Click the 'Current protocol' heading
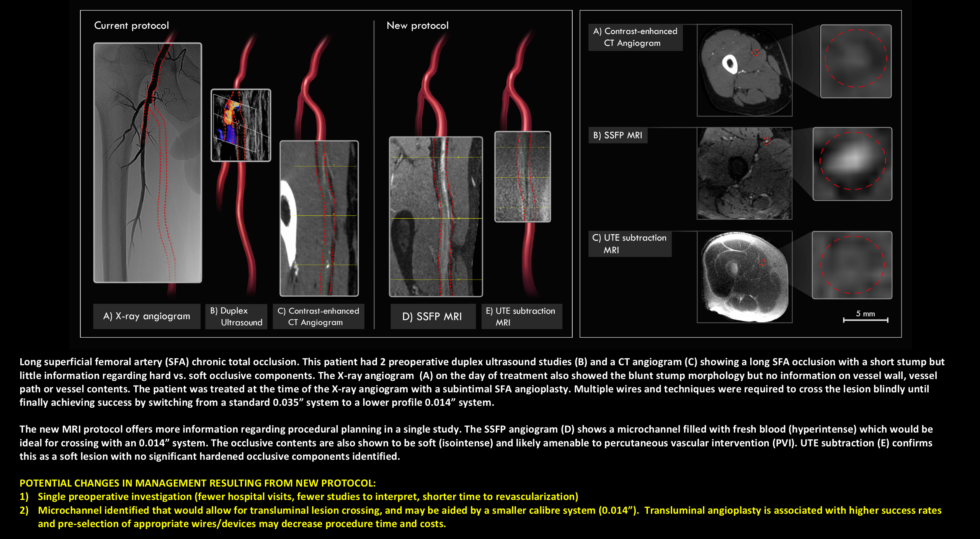 pyautogui.click(x=131, y=26)
